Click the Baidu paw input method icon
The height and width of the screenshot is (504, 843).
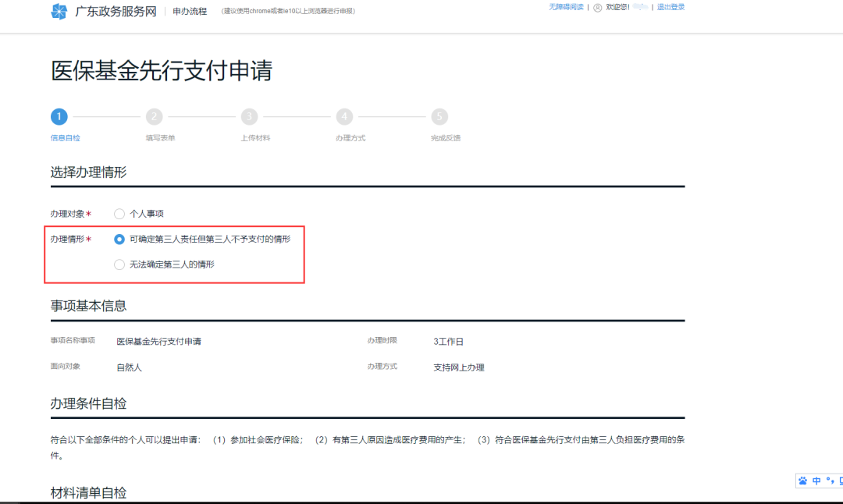click(802, 481)
